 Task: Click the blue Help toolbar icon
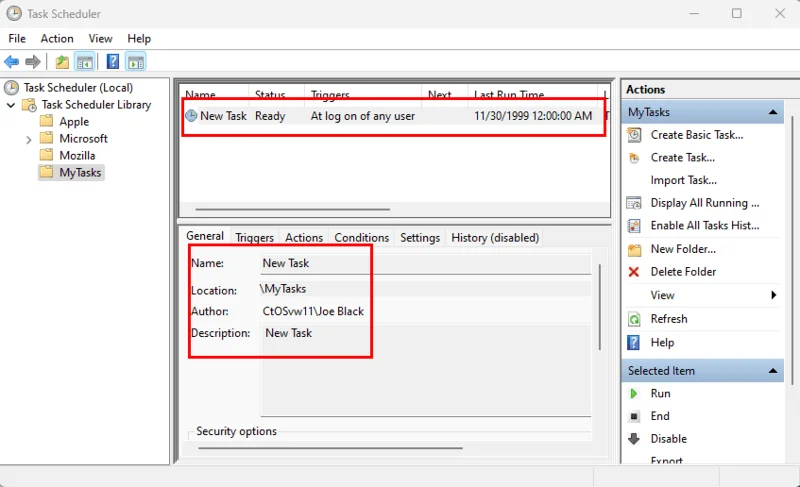pos(113,62)
